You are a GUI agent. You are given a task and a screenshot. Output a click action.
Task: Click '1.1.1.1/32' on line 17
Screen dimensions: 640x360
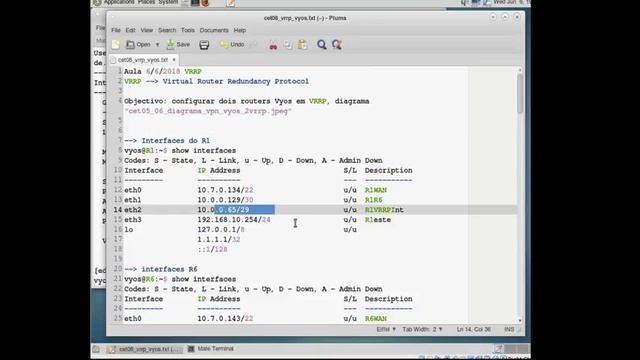(x=219, y=239)
